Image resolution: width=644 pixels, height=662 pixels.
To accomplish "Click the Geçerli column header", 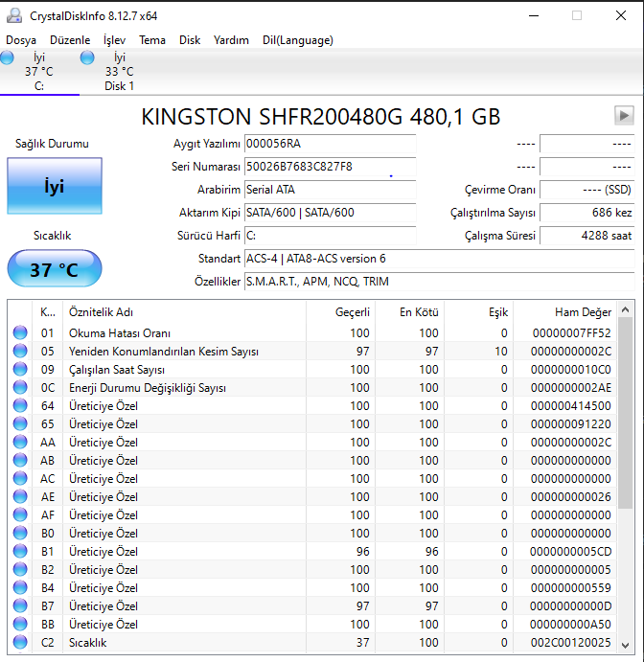I will click(x=340, y=312).
